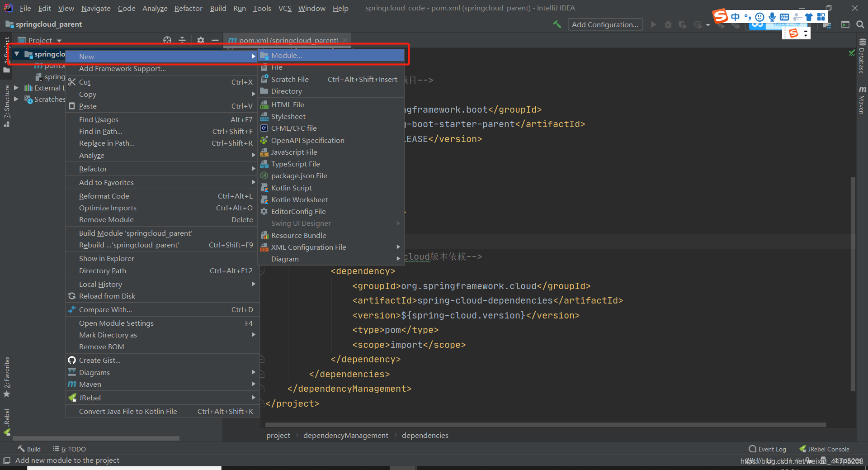Select HTML File from New submenu
This screenshot has width=868, height=470.
point(331,104)
